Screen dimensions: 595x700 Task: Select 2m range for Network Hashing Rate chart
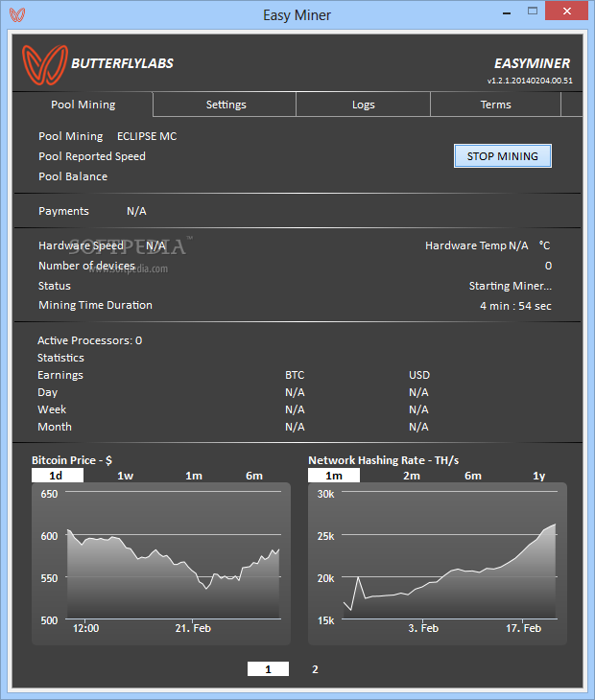click(x=412, y=476)
